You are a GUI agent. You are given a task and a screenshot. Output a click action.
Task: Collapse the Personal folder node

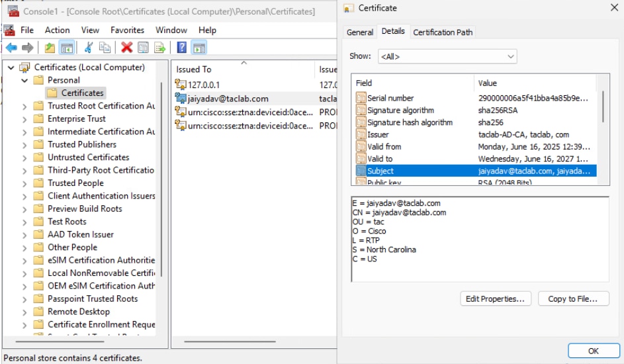[x=24, y=80]
